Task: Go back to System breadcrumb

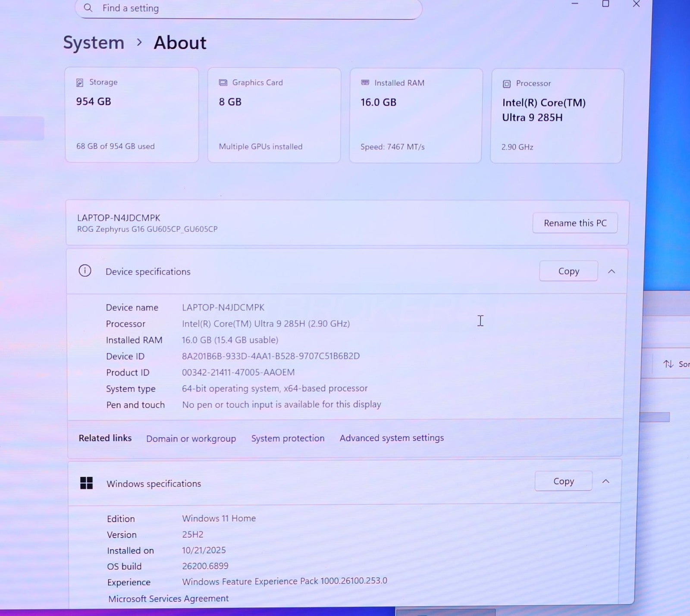Action: coord(94,43)
